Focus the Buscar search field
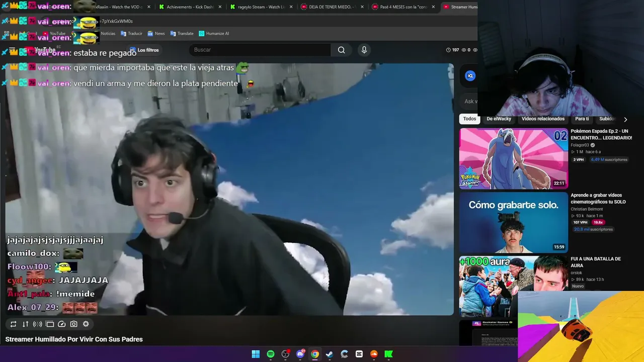Screen dimensions: 644x362 click(260, 50)
